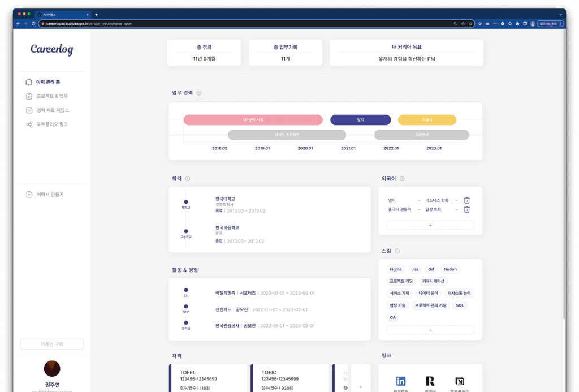Select the gray 사이드 프로젝트 bar
Screen dimensions: 579x392
[287, 135]
